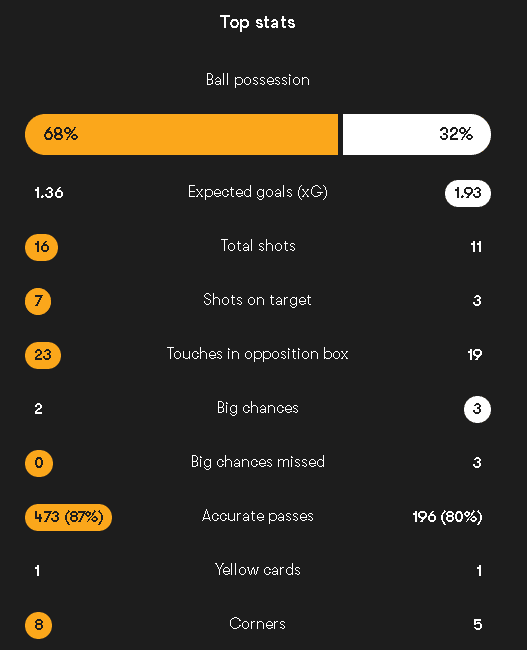Screen dimensions: 527x650
Task: Select Touches in opposition box label
Action: [257, 354]
